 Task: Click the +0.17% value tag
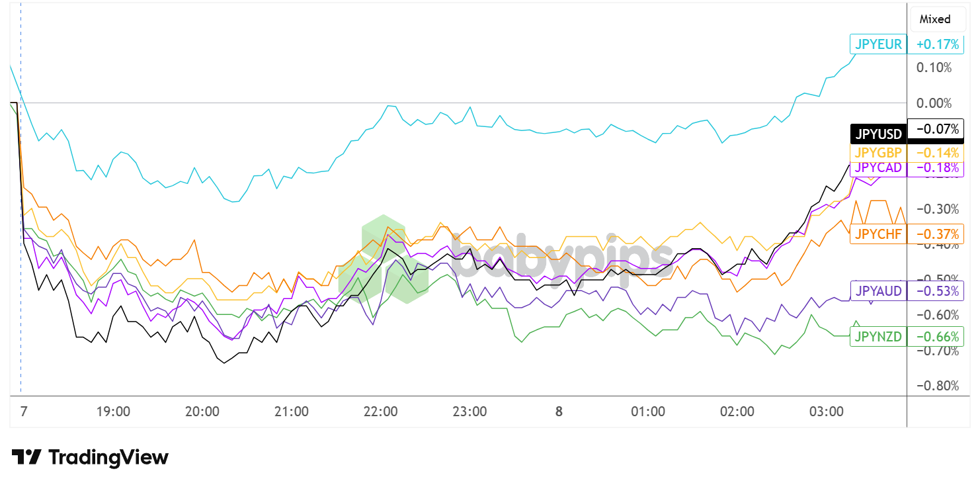935,44
